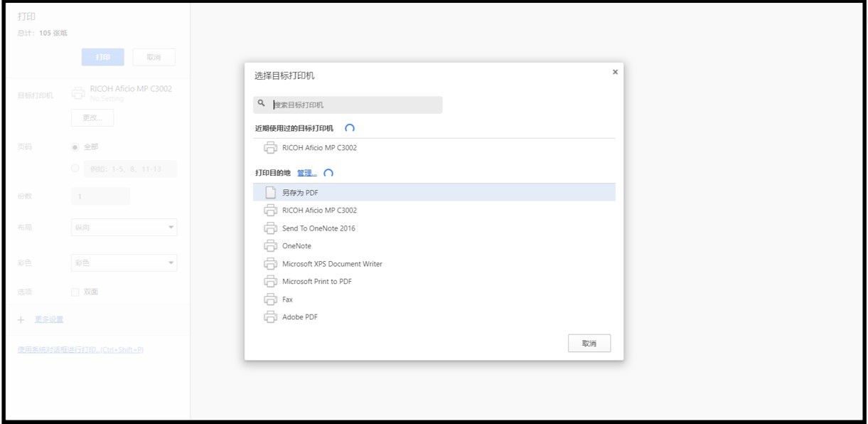Viewport: 868px width, 424px height.
Task: Choose the OneNote destination
Action: (434, 246)
